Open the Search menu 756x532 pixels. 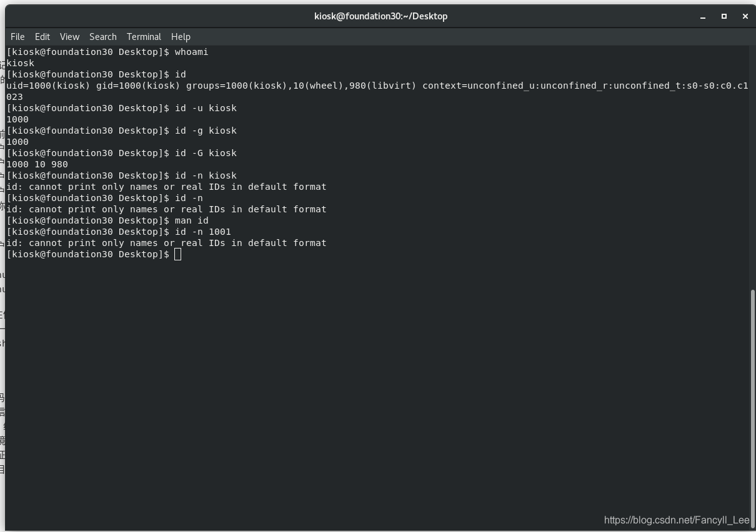click(x=103, y=37)
